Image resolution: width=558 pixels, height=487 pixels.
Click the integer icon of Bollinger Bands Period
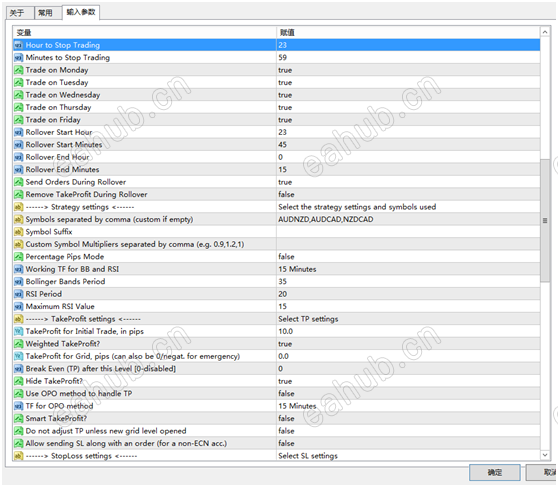[19, 282]
